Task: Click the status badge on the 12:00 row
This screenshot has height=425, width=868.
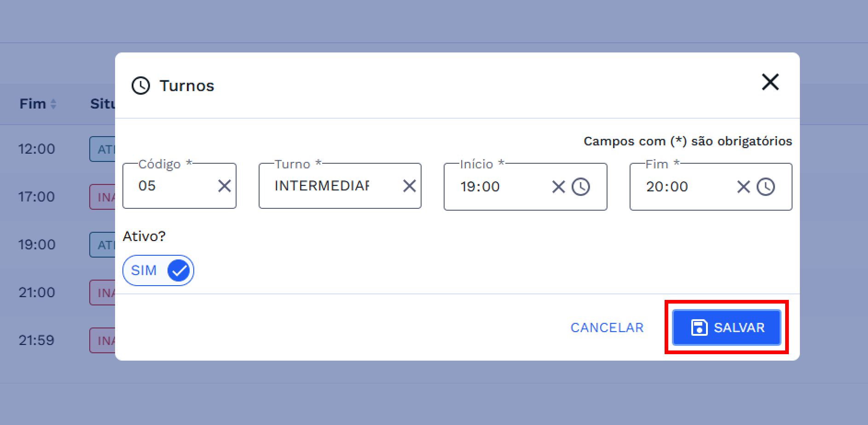Action: 102,149
